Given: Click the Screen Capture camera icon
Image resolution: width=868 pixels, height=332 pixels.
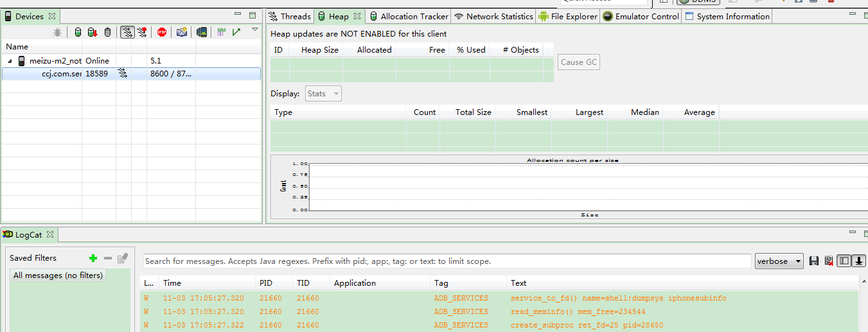Looking at the screenshot, I should pos(182,32).
